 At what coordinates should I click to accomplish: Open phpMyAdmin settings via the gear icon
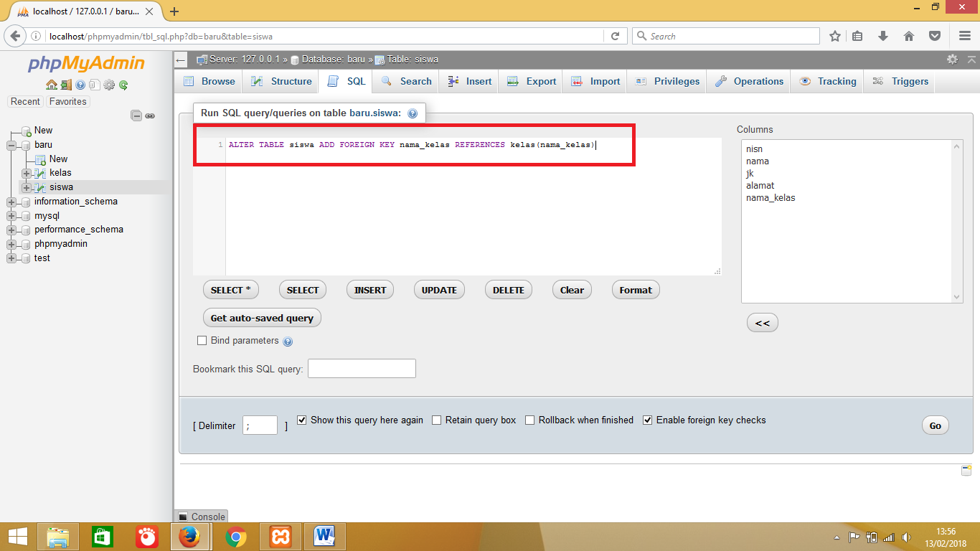tap(108, 85)
